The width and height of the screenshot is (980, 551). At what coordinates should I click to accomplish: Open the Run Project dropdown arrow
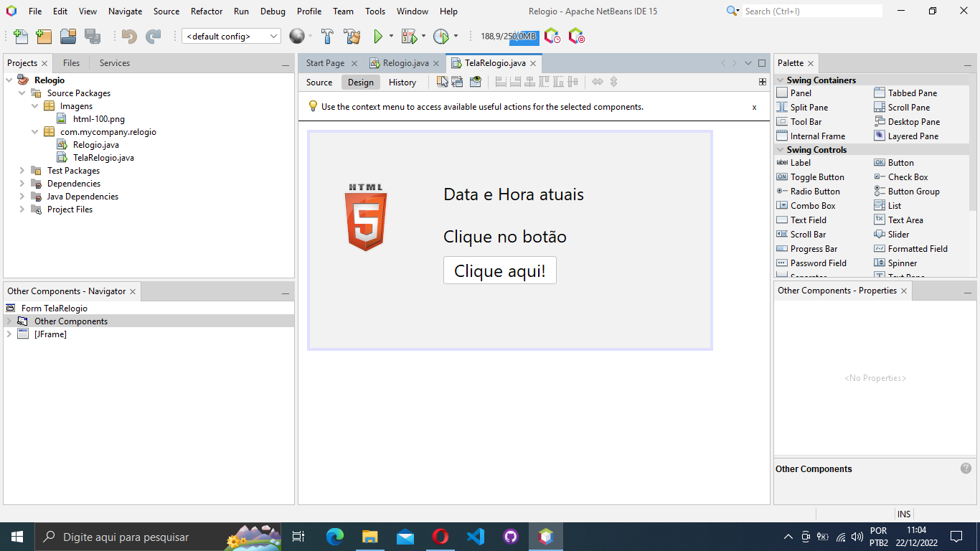pos(391,37)
